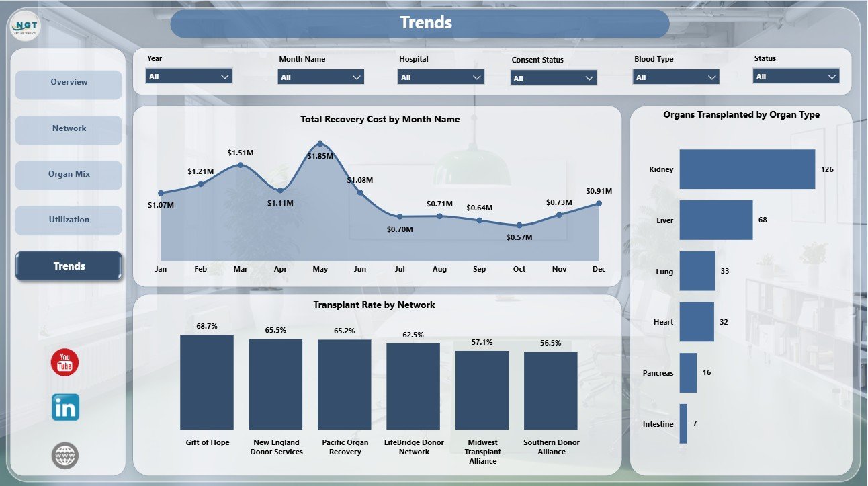The image size is (868, 486).
Task: Click 'Organs Transplanted by Organ Type' title
Action: [742, 114]
